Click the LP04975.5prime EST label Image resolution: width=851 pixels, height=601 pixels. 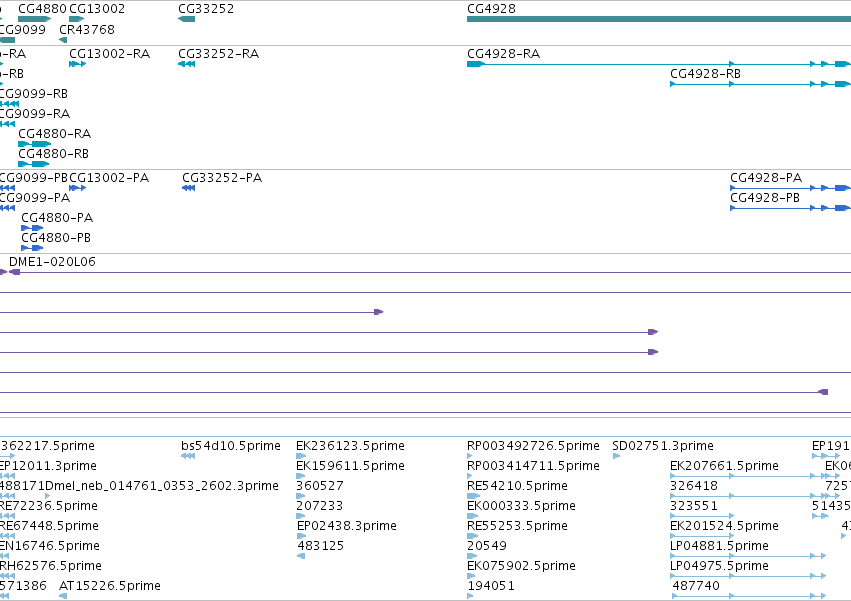[x=719, y=566]
